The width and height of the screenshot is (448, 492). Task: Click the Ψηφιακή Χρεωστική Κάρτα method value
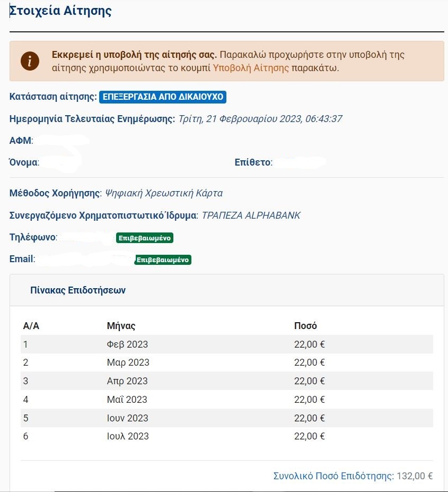click(164, 193)
